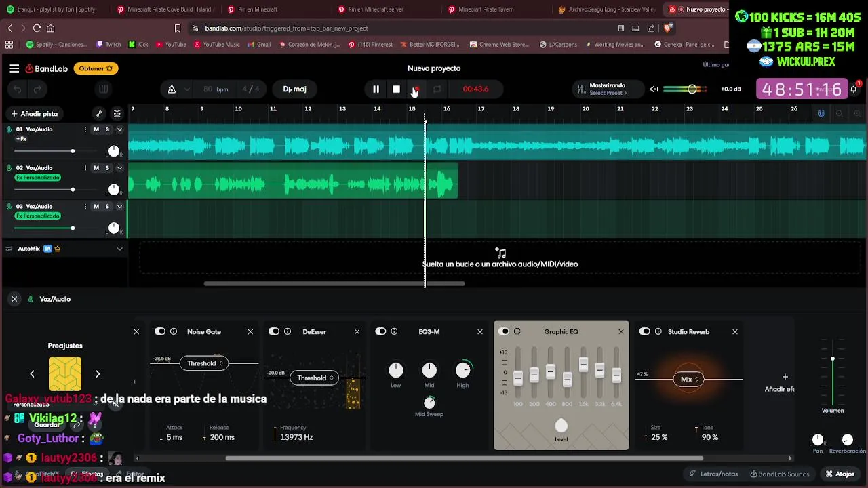Open the MIDI keyboard icon in the toolbar
This screenshot has height=488, width=868.
coord(103,89)
